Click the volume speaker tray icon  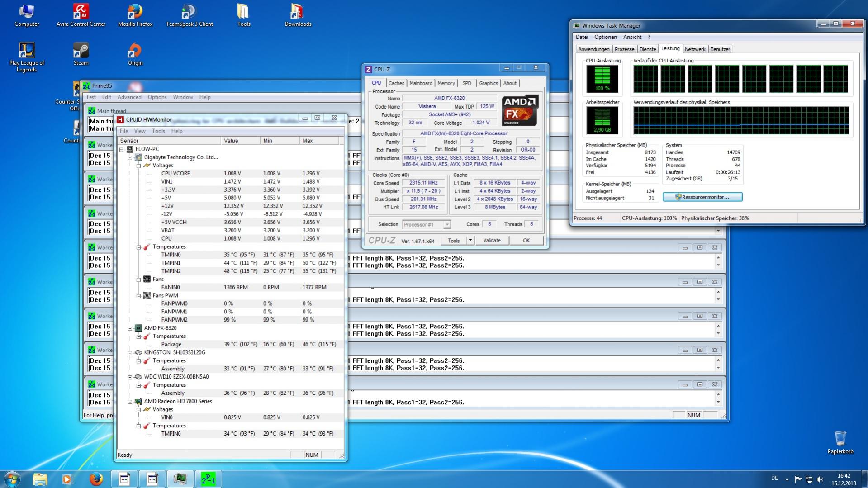pyautogui.click(x=820, y=479)
